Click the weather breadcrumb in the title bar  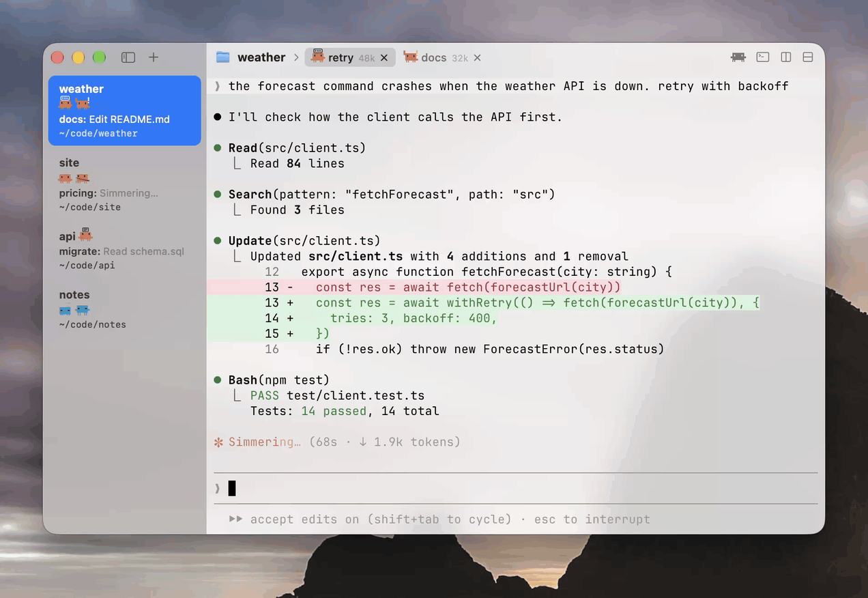[x=261, y=57]
